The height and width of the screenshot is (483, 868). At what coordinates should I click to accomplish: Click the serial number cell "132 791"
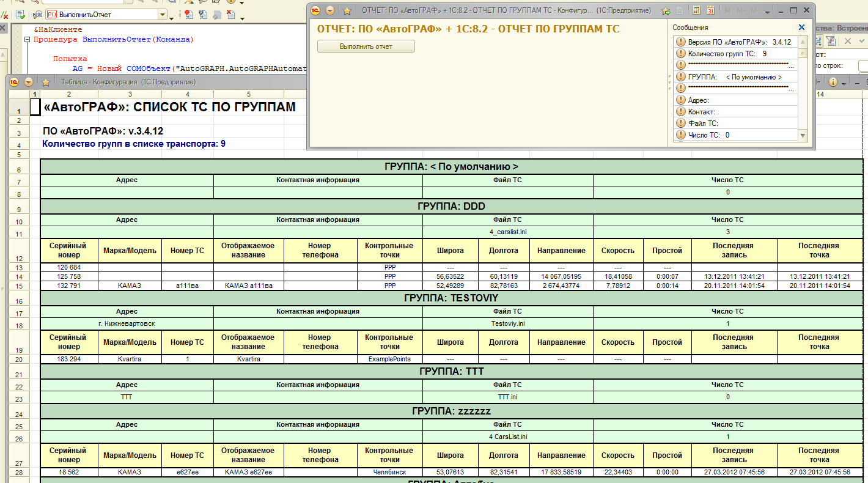pos(69,286)
